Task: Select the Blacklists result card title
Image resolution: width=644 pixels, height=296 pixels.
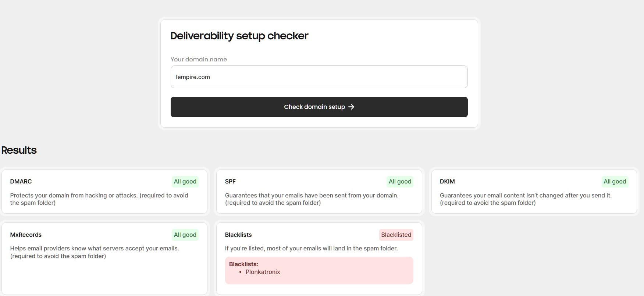Action: (x=238, y=235)
